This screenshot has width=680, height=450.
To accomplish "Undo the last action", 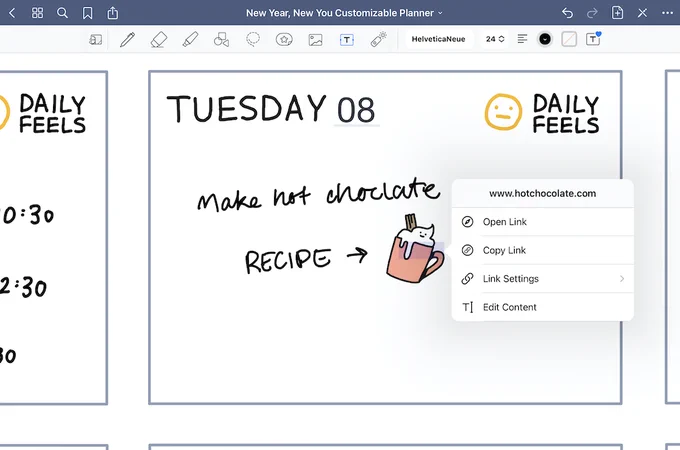I will [567, 13].
